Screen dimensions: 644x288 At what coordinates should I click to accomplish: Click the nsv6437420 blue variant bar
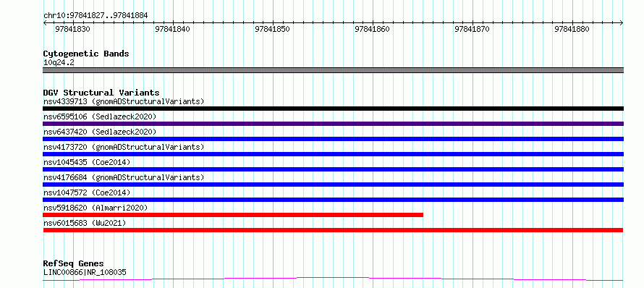tap(333, 139)
